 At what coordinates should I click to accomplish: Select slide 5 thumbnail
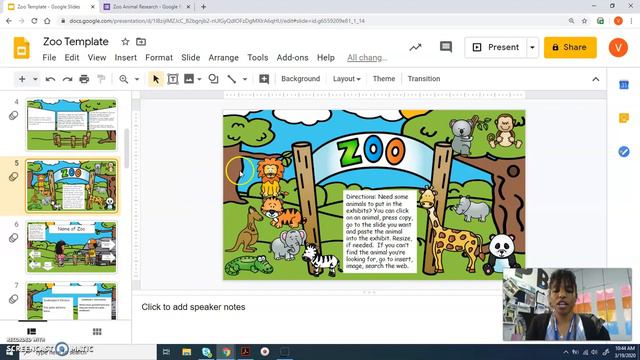click(x=71, y=186)
